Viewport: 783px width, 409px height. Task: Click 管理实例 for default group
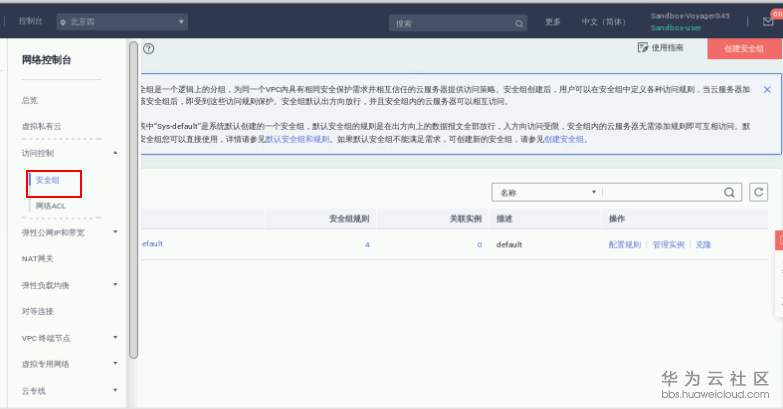pyautogui.click(x=668, y=245)
